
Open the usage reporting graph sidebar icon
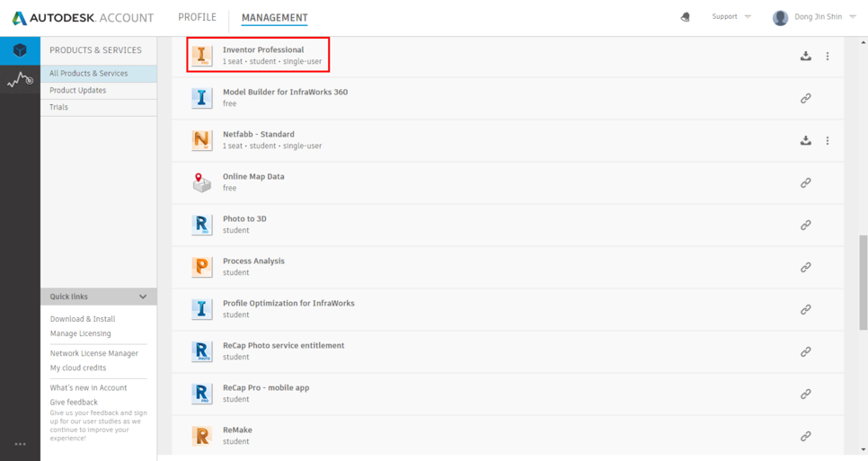coord(20,79)
